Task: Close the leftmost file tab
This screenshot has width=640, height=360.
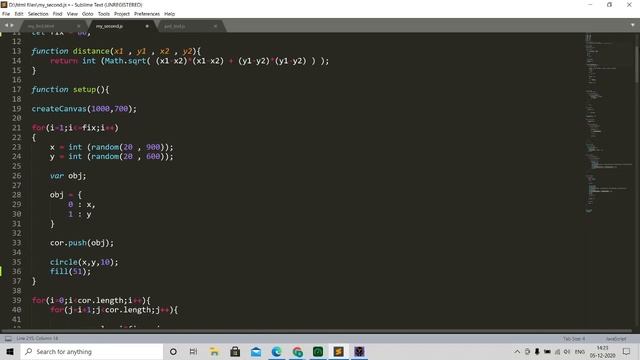Action: (x=79, y=26)
